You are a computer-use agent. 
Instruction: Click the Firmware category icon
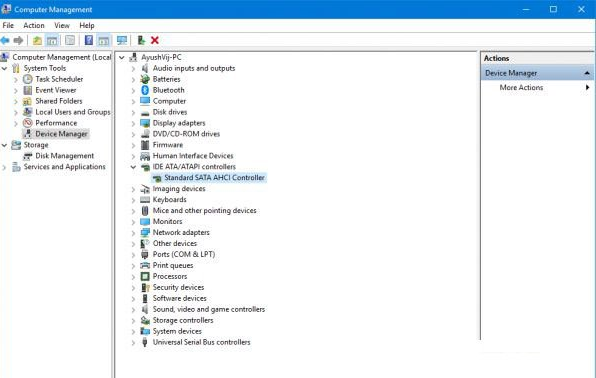(145, 145)
